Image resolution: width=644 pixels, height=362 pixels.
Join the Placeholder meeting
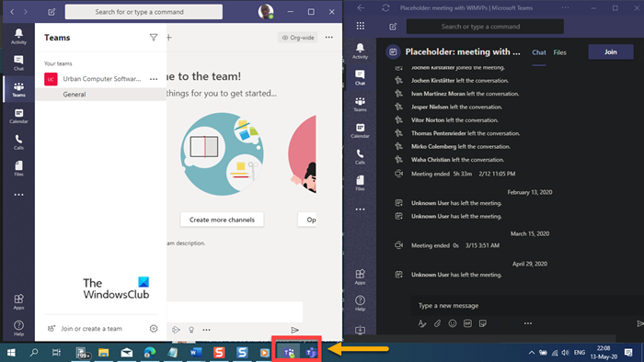(610, 52)
